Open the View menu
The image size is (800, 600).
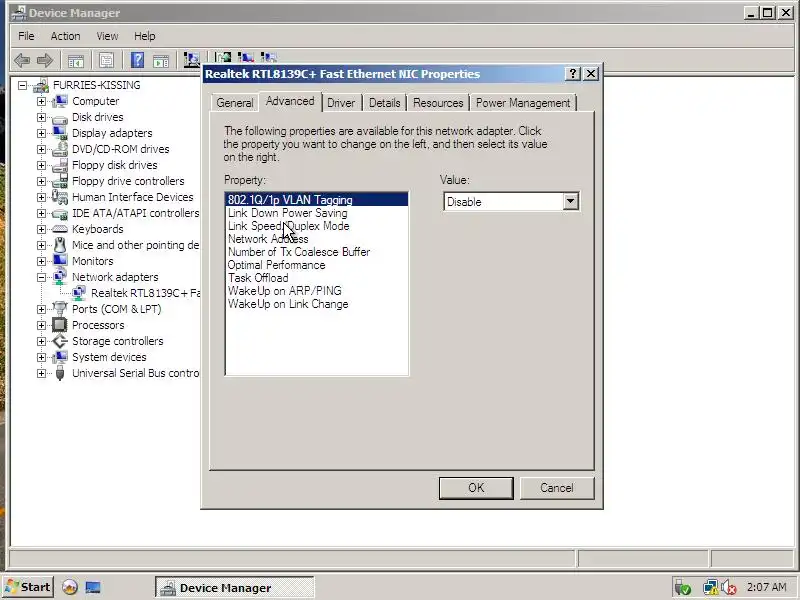click(107, 36)
